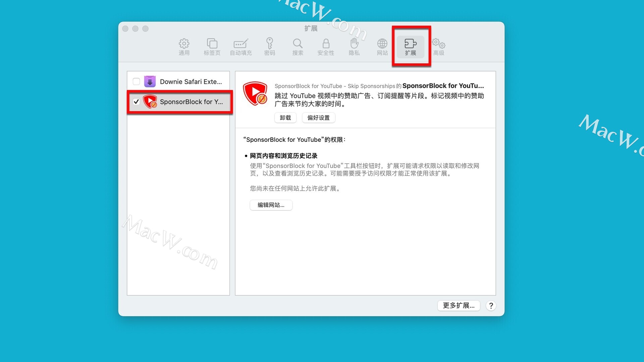Switch to the 隐私 (Privacy) pane
Screen dimensions: 644x362
(354, 47)
